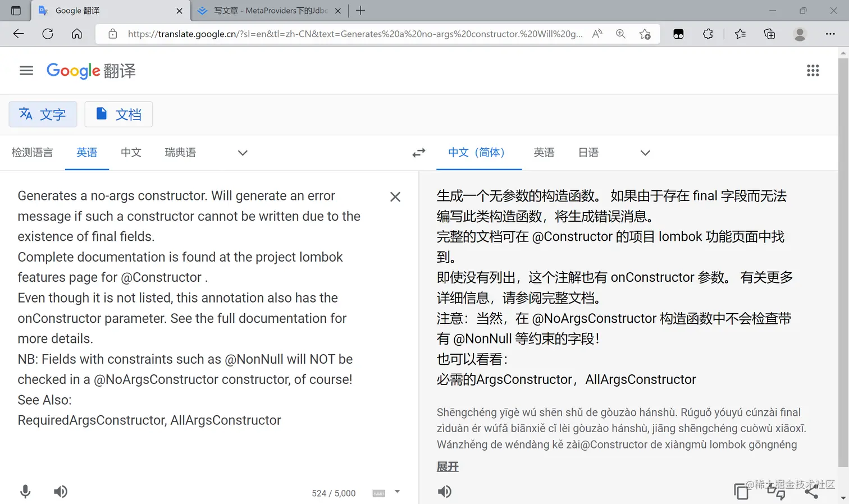
Task: Click the Google 翻译 logo
Action: (91, 71)
